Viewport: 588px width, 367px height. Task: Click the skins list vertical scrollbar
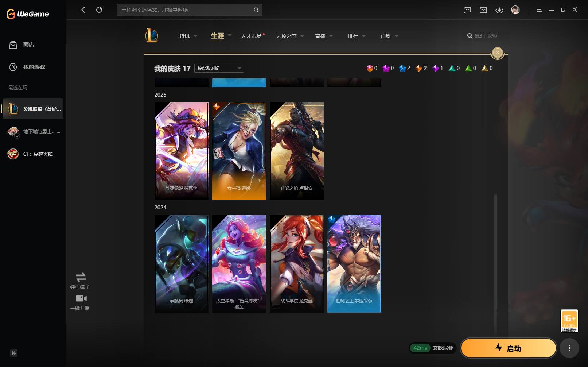tap(495, 264)
